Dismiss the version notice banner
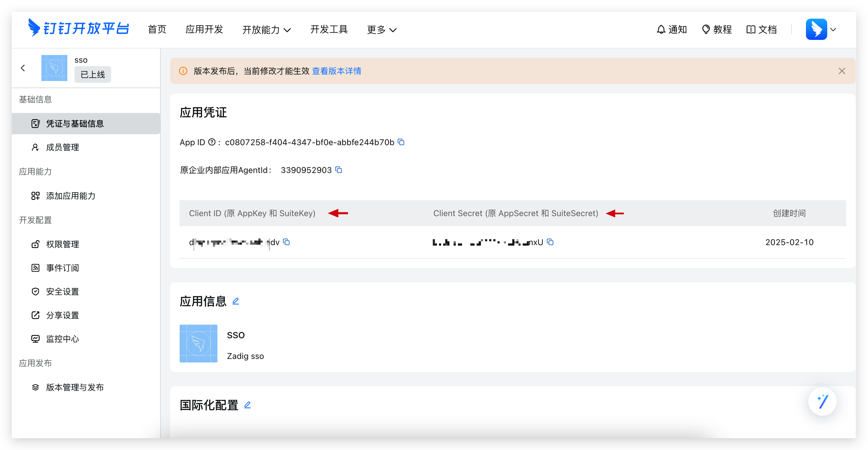This screenshot has height=450, width=868. [x=842, y=71]
